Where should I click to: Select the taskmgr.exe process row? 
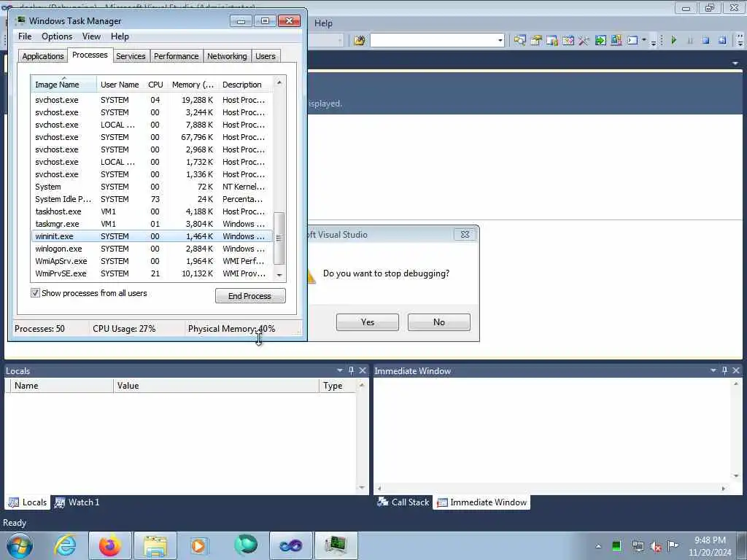tap(152, 224)
